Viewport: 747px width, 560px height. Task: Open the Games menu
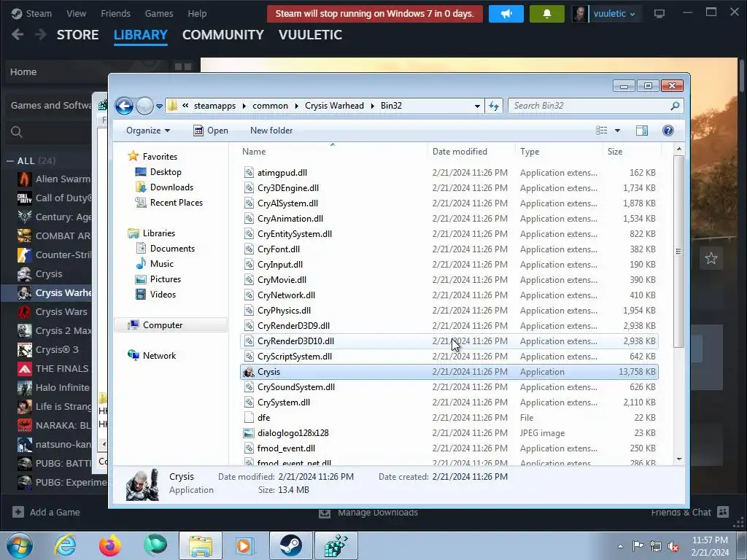159,14
